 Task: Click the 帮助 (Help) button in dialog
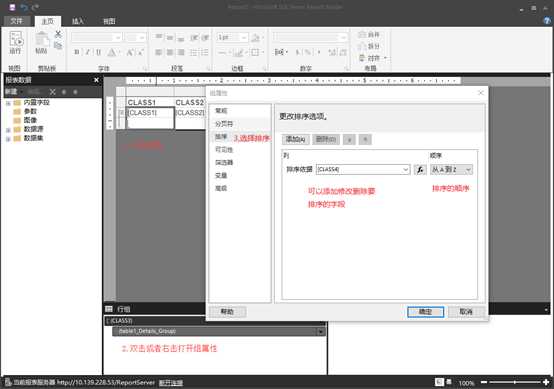coord(228,312)
